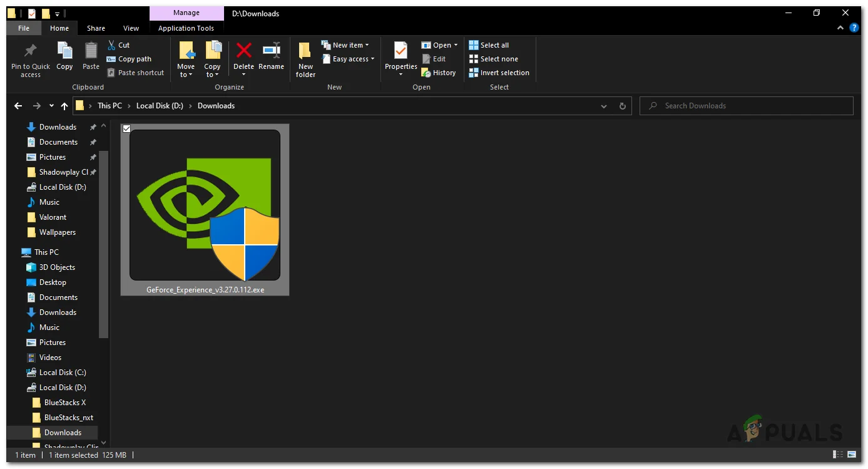Click the red Delete icon
Viewport: 868px width, 469px height.
click(243, 51)
